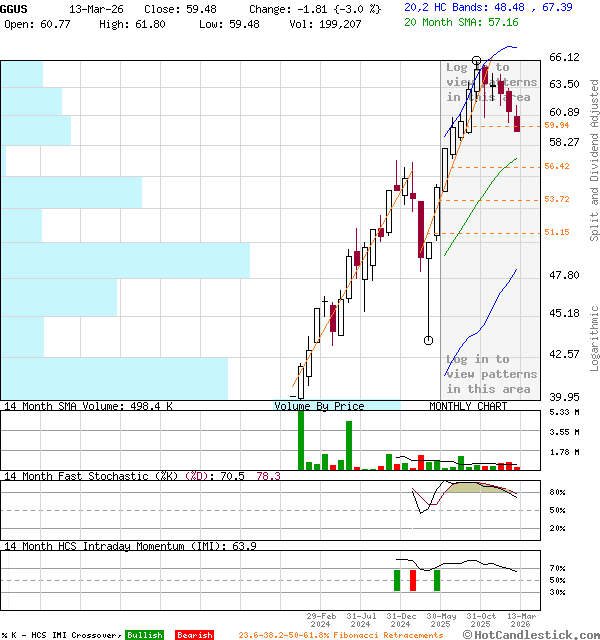Click the green Bullish legend badge

coord(144,635)
